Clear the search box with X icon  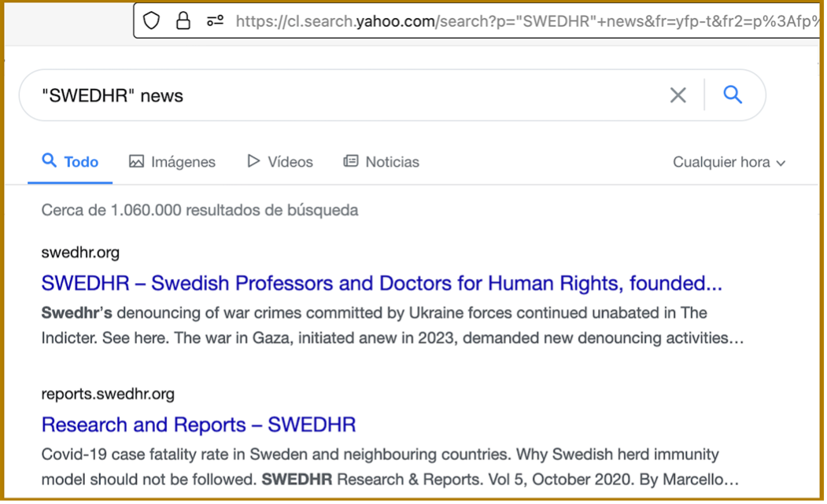pyautogui.click(x=677, y=95)
